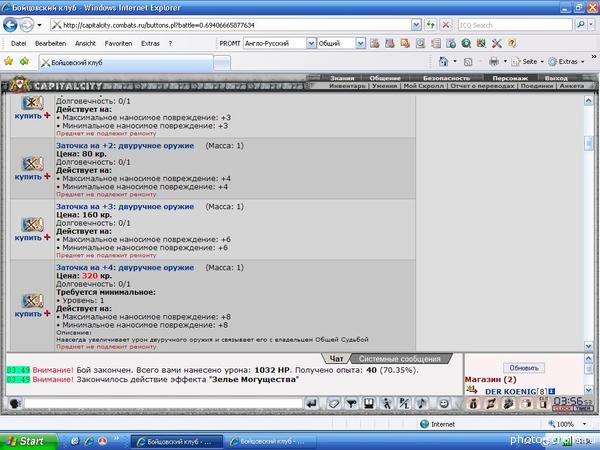
Task: Open the Seite dropdown menu
Action: coord(528,61)
